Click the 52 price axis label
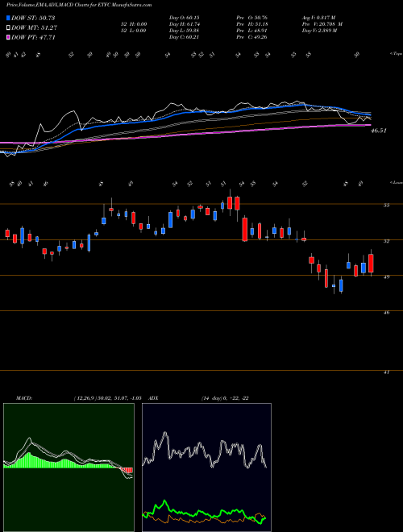Image resolution: width=403 pixels, height=532 pixels. click(x=386, y=241)
